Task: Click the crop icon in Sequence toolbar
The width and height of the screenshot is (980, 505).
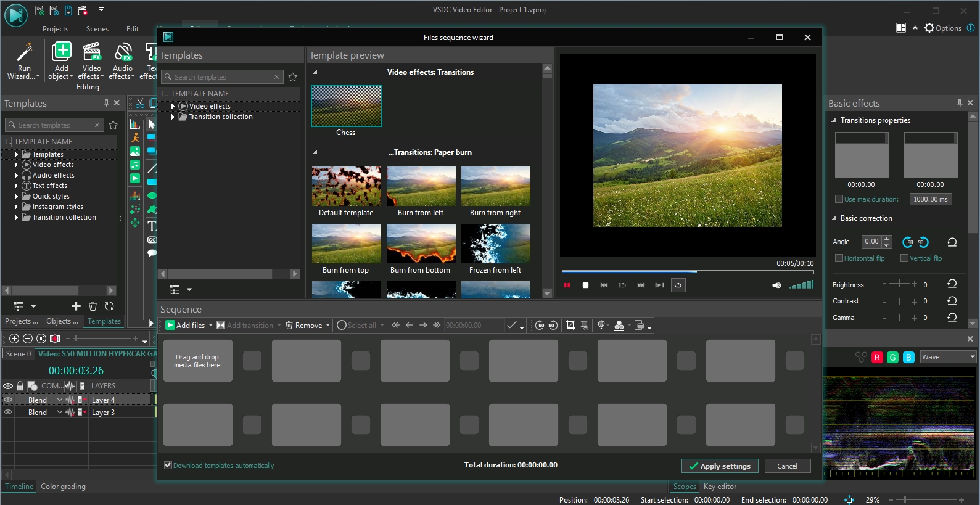Action: click(570, 326)
